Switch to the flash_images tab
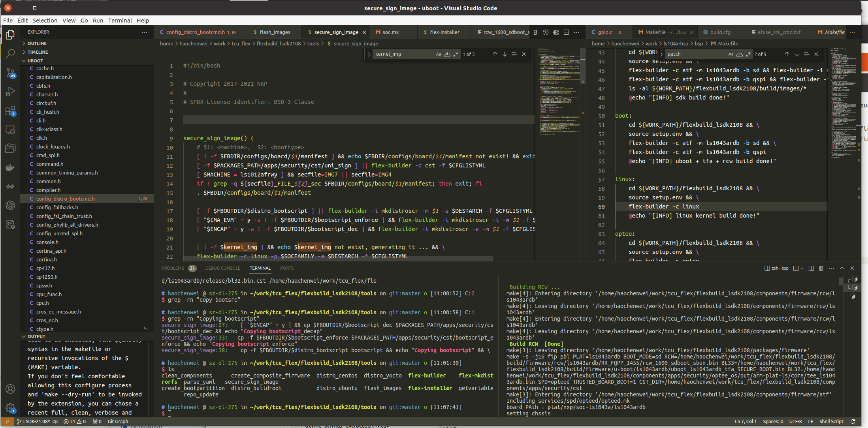Viewport: 868px width, 428px height. coord(275,32)
